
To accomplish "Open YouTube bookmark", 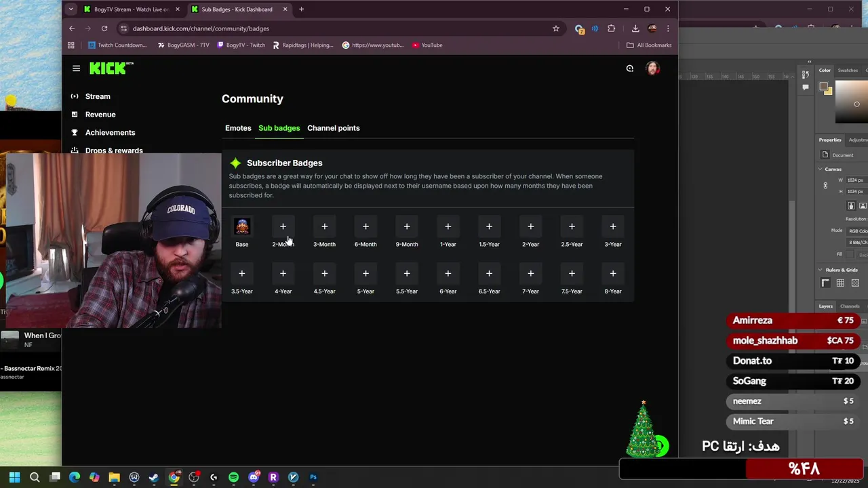I will pos(427,45).
